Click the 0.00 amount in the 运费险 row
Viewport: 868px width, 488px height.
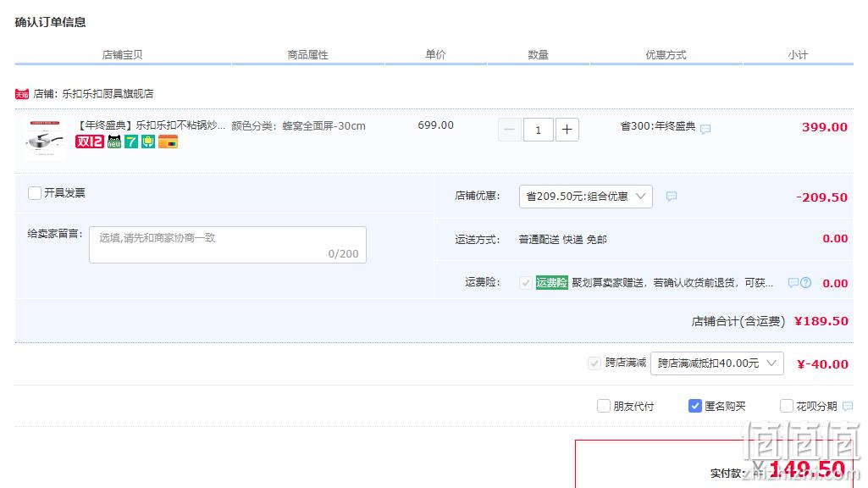[x=835, y=284]
